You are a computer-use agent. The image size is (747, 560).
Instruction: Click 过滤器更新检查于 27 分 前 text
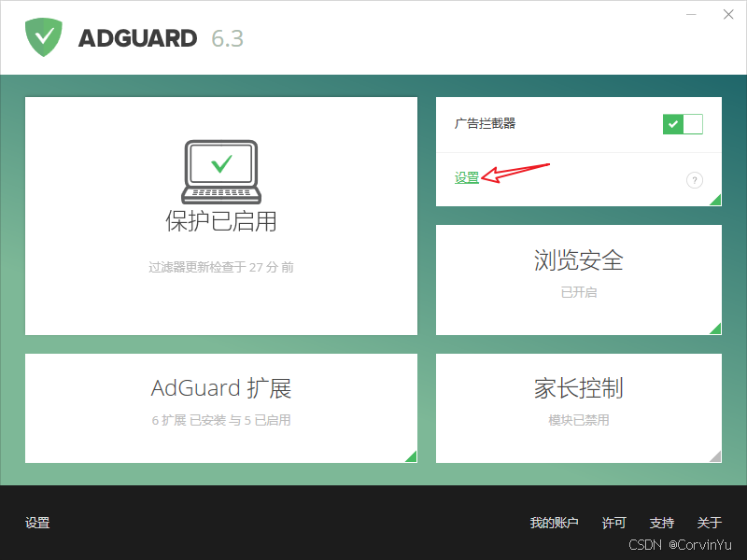pos(221,267)
